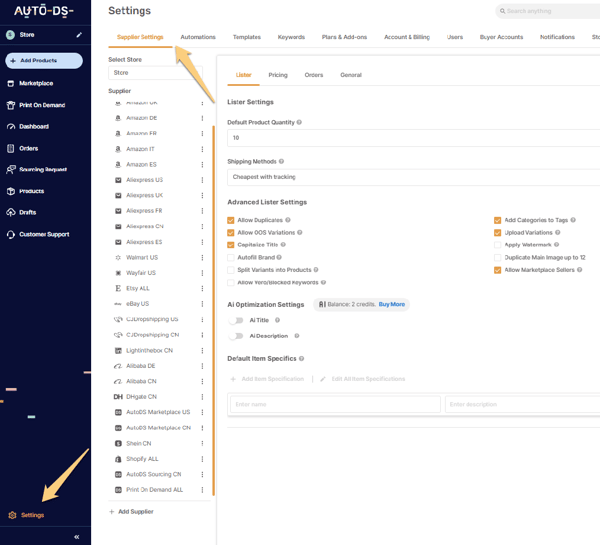Screen dimensions: 600x545
Task: Click the Add Products button
Action: (x=44, y=61)
